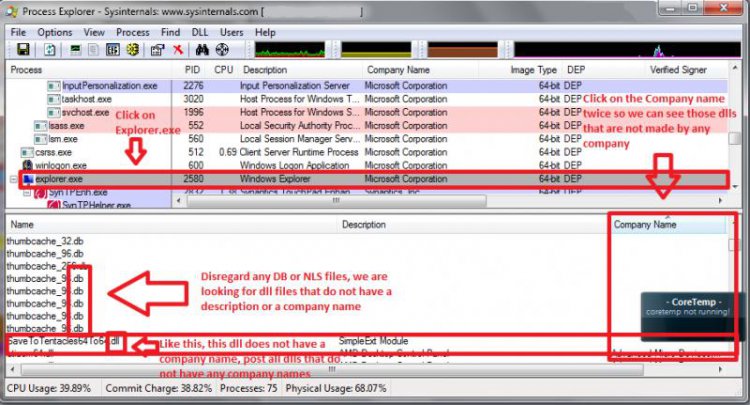750x405 pixels.
Task: Sort upper pane by Company Name header
Action: click(x=421, y=70)
